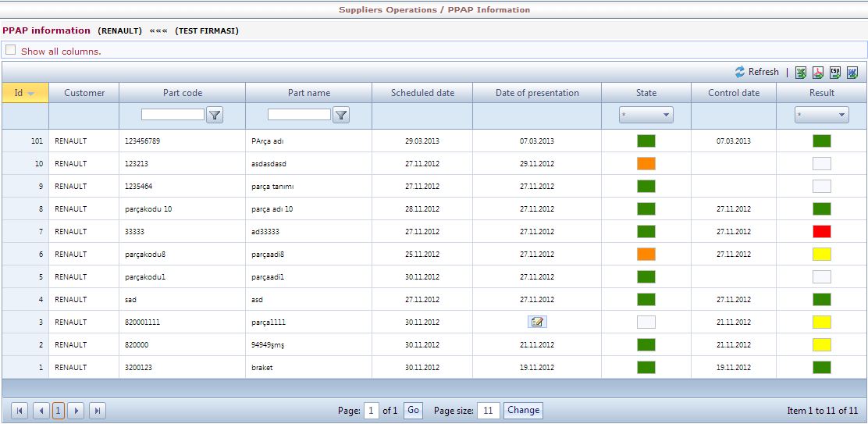The height and width of the screenshot is (424, 868).
Task: Click the ««« back arrows in header
Action: pos(158,31)
